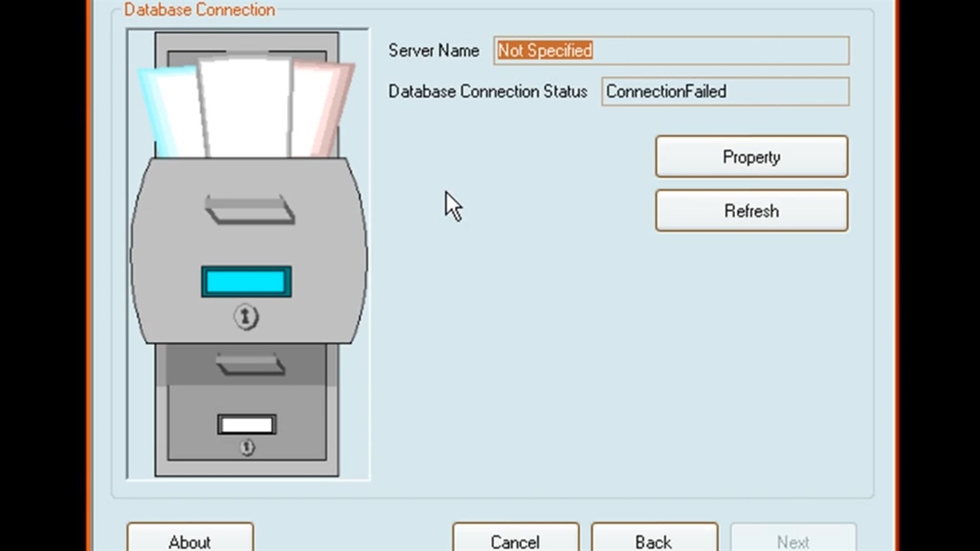Cancel the setup wizard
This screenshot has width=980, height=551.
(515, 540)
